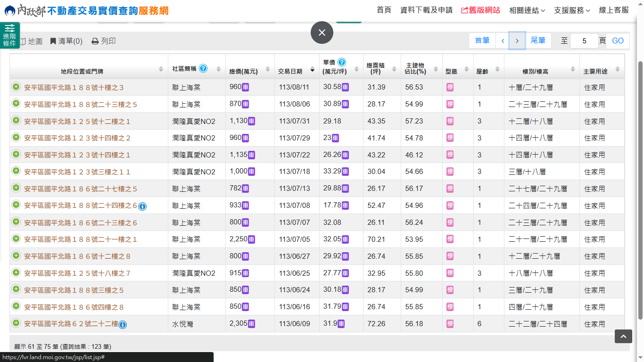Open the advanced filter conditions panel
The image size is (644, 362).
point(9,35)
